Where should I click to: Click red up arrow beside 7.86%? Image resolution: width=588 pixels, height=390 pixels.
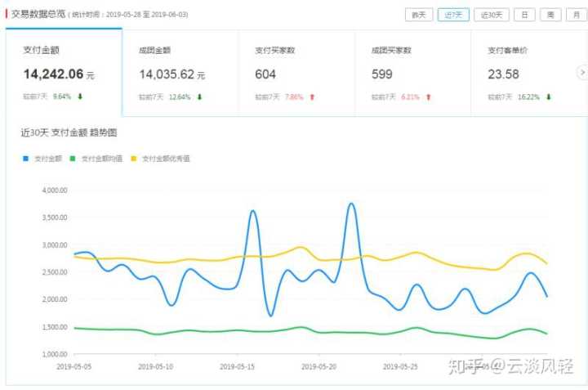[x=312, y=96]
